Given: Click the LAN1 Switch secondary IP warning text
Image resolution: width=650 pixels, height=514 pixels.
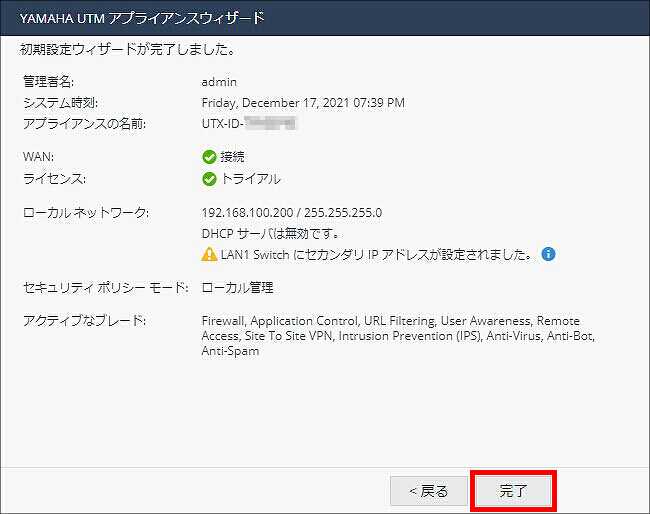Looking at the screenshot, I should coord(376,254).
